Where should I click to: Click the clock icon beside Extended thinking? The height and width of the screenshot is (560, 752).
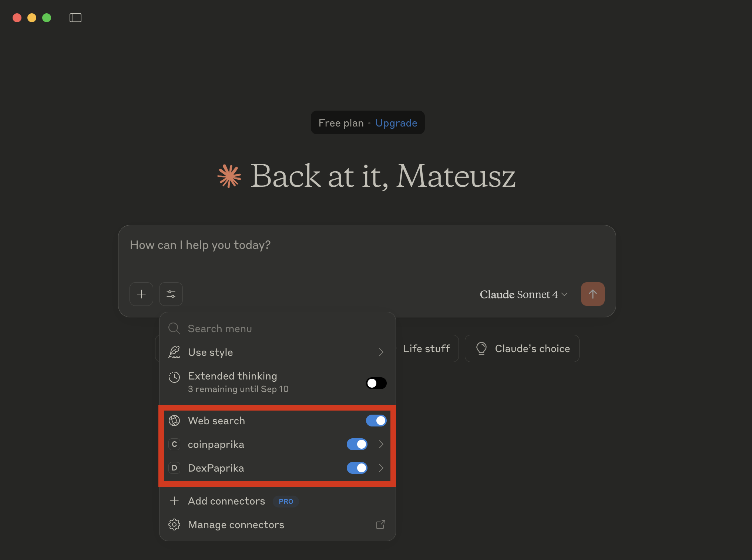pyautogui.click(x=174, y=377)
